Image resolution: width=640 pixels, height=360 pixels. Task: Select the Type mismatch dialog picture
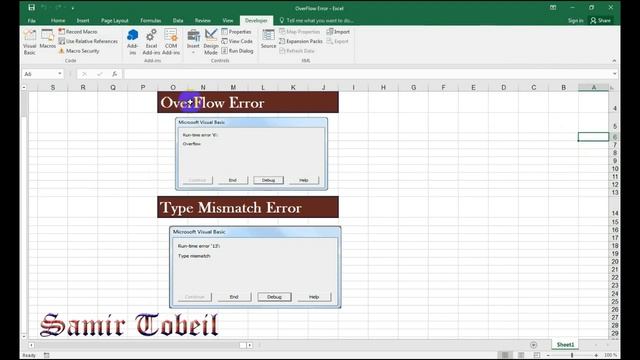click(x=255, y=267)
